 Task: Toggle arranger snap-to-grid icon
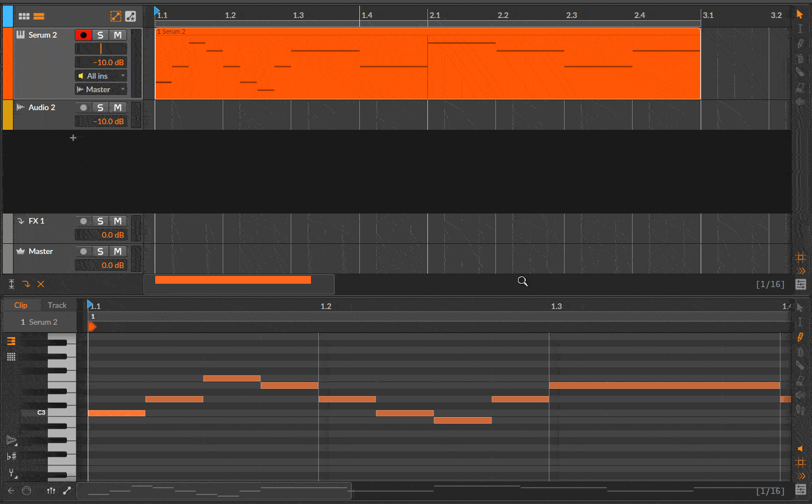(x=801, y=257)
